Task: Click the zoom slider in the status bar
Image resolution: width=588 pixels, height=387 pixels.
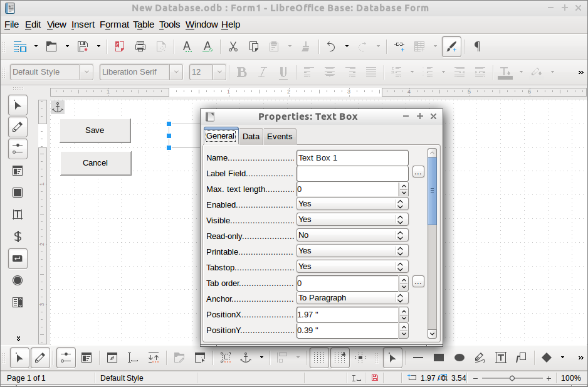Action: click(x=512, y=378)
